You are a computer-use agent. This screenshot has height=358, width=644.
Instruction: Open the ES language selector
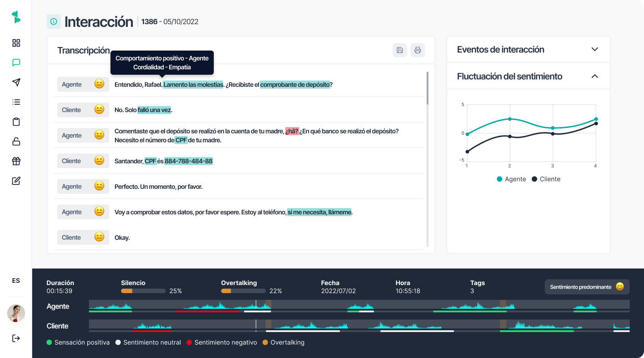(x=16, y=281)
